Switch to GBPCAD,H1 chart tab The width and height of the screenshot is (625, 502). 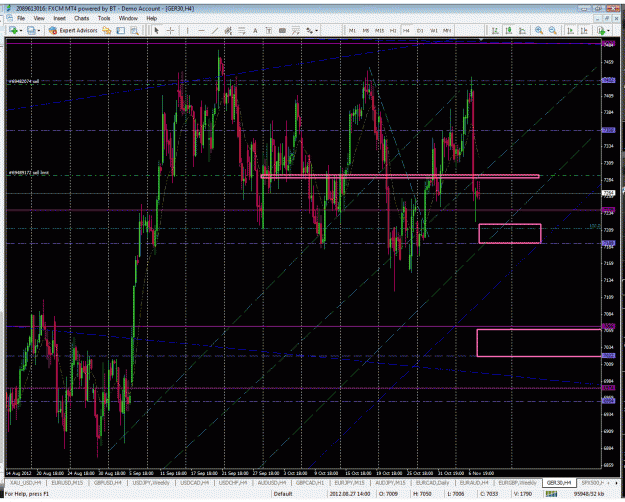[x=310, y=483]
